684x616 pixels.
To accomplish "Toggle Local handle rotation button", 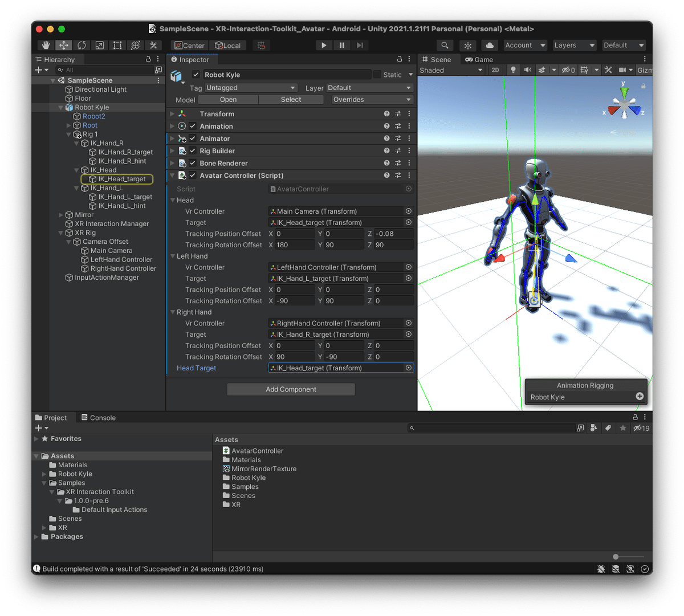I will [x=227, y=45].
